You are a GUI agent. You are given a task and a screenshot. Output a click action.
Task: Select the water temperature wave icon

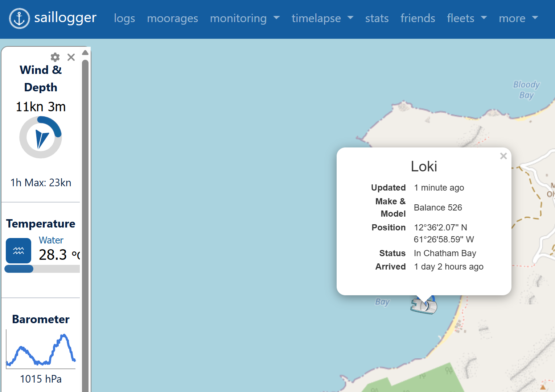pyautogui.click(x=18, y=251)
